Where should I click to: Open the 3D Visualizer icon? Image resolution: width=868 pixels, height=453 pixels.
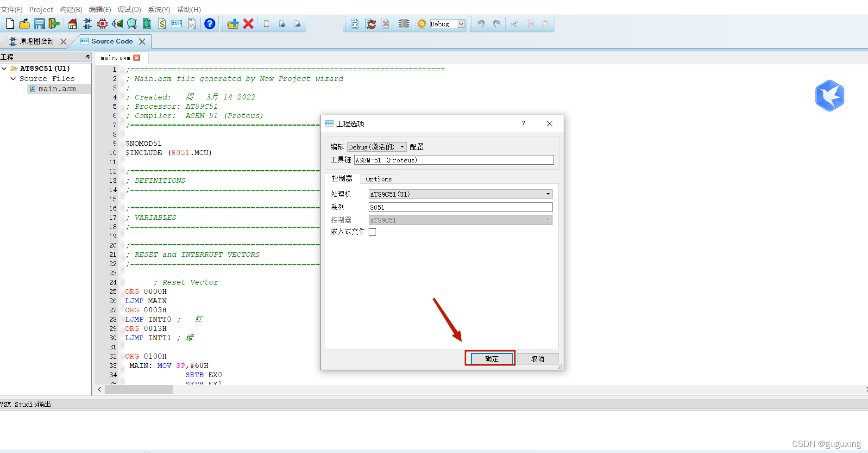pos(117,24)
